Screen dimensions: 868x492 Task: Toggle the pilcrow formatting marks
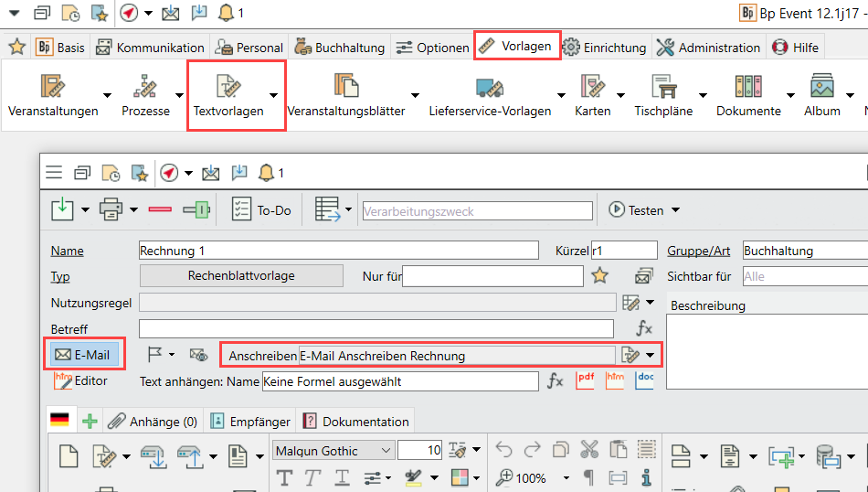coord(588,477)
